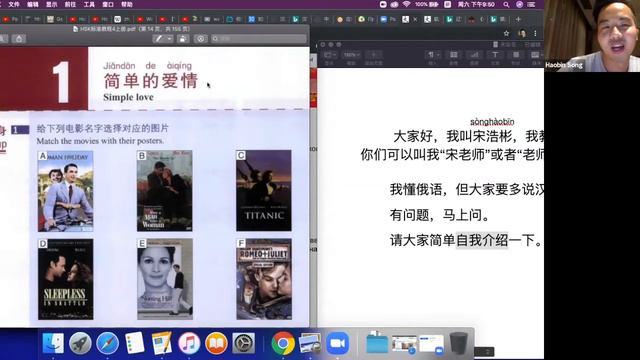Open Pages from the Dock
Screen dimensions: 640x360
pos(162,343)
